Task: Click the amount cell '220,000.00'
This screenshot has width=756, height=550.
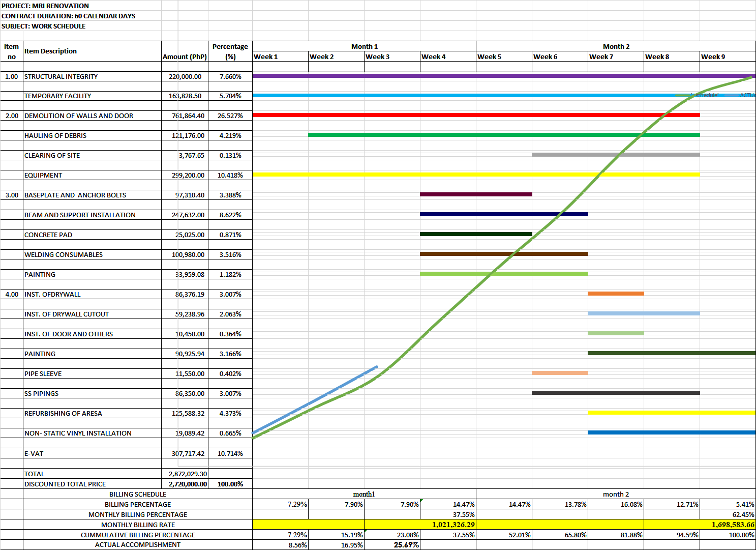Action: pos(185,76)
